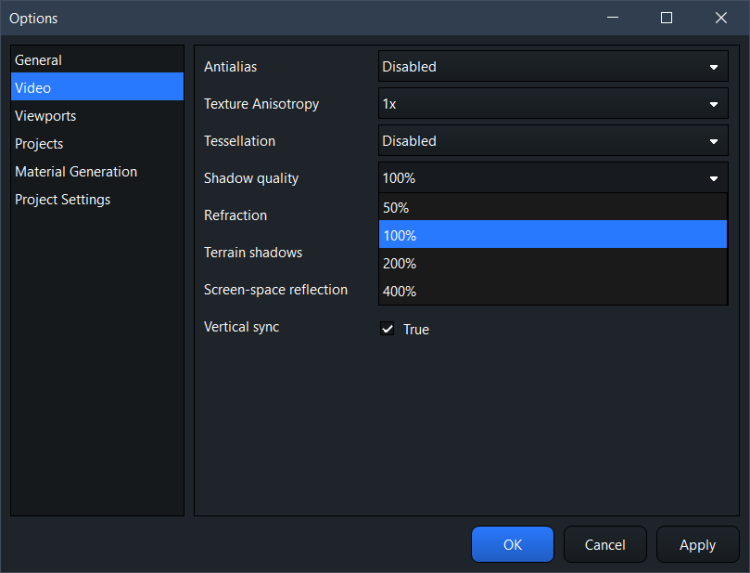Toggle the Vertical sync checkbox

click(x=388, y=329)
